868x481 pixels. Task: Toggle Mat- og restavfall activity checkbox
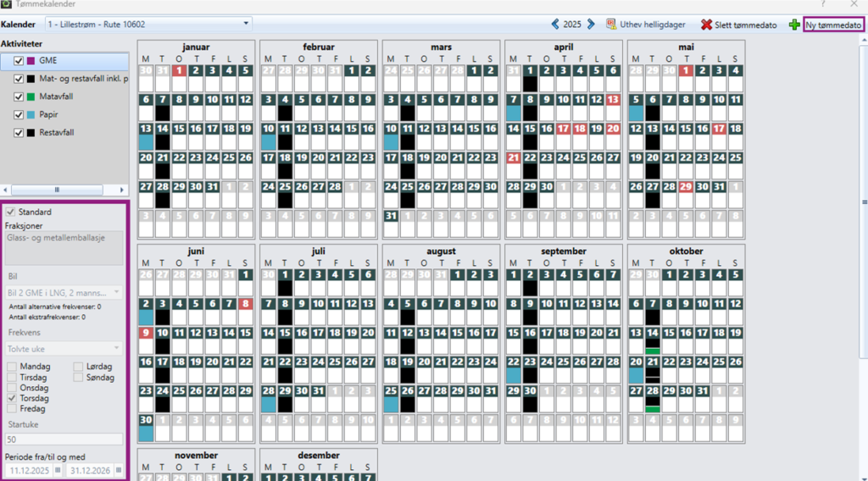point(19,79)
